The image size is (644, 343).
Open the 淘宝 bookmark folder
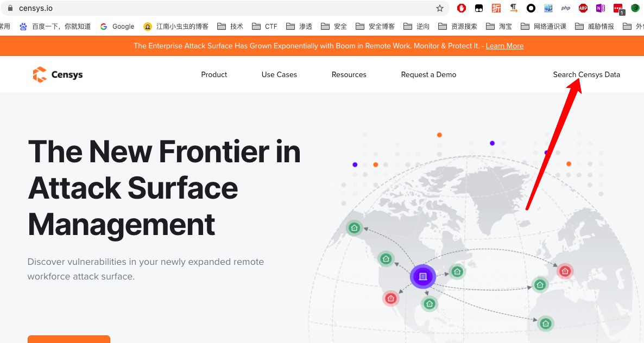click(499, 27)
